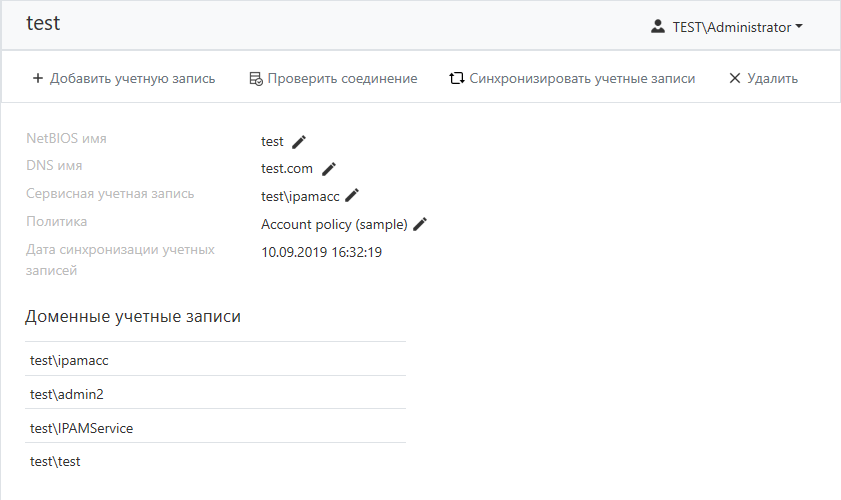Click the check connection icon in toolbar
841x500 pixels.
[x=255, y=78]
